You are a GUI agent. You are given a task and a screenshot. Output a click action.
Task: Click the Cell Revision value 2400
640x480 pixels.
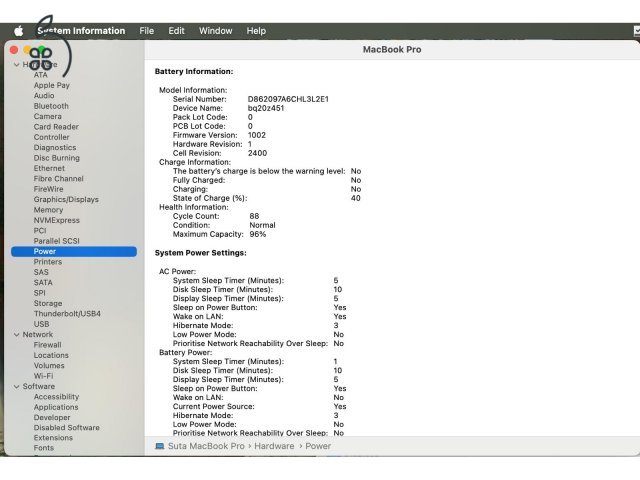(257, 153)
